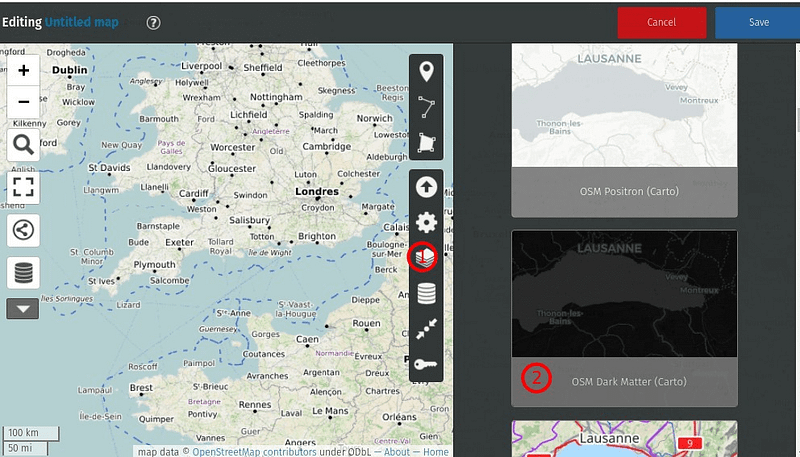The width and height of the screenshot is (800, 457).
Task: Choose OSM Dark Matter (Carto) thumbnail
Action: point(624,294)
